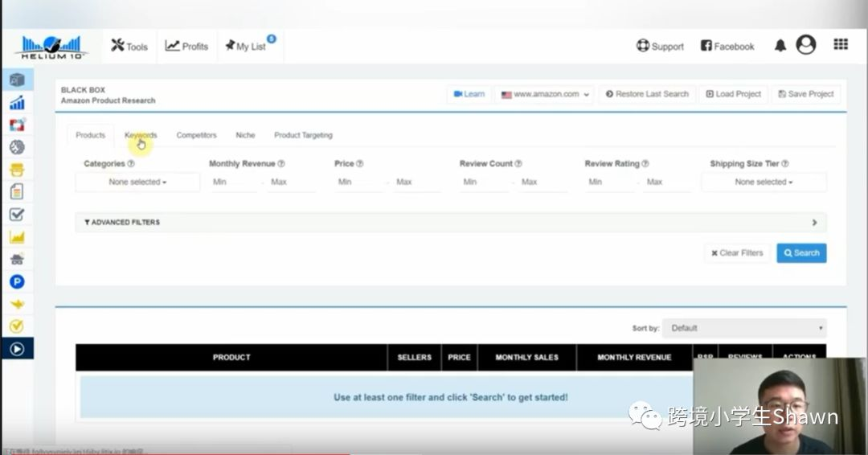Image resolution: width=868 pixels, height=455 pixels.
Task: Click the Clear Filters button
Action: pyautogui.click(x=737, y=253)
